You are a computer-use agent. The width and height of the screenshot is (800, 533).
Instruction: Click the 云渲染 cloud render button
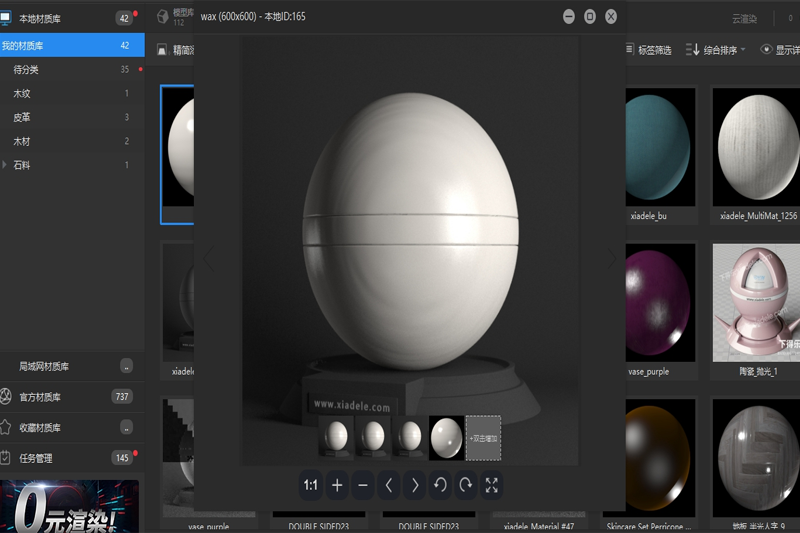[x=744, y=19]
